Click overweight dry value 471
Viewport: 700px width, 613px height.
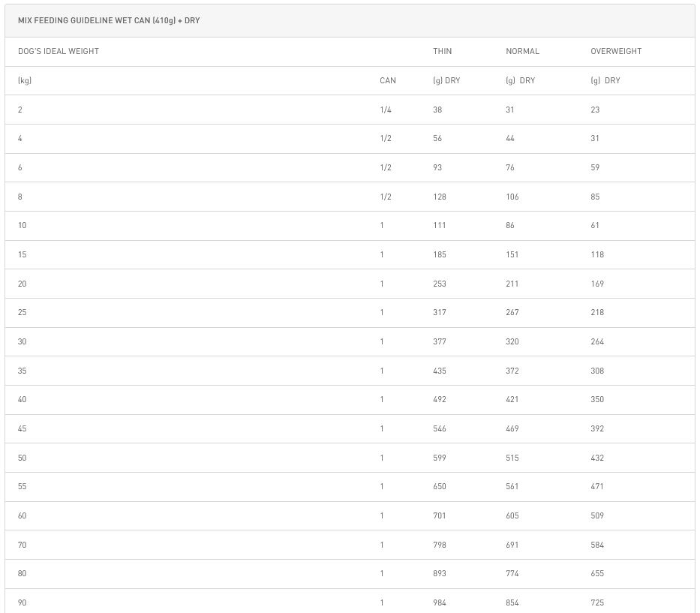(597, 486)
